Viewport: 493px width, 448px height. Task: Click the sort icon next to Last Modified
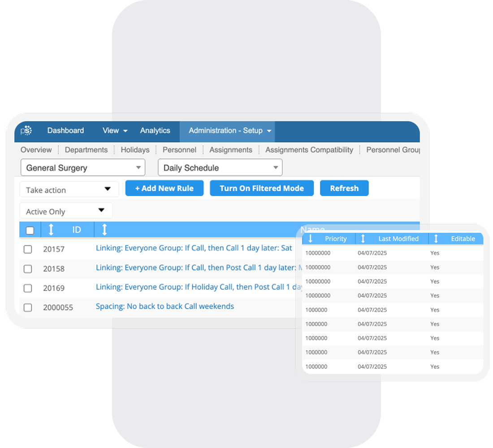click(363, 239)
